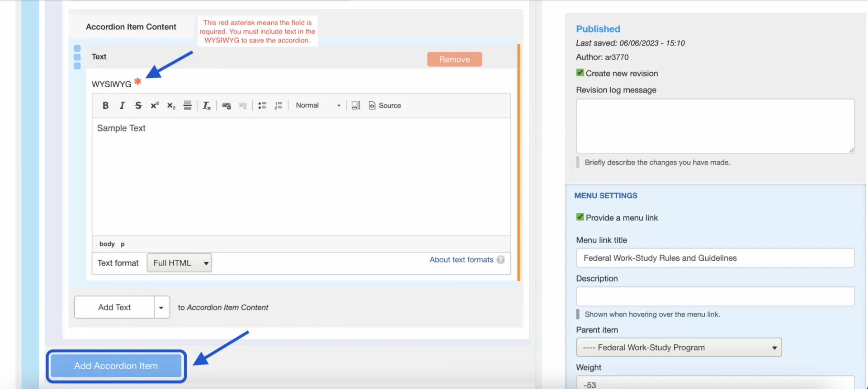Click the Accordion Item Content tab label
The image size is (868, 389).
(131, 27)
